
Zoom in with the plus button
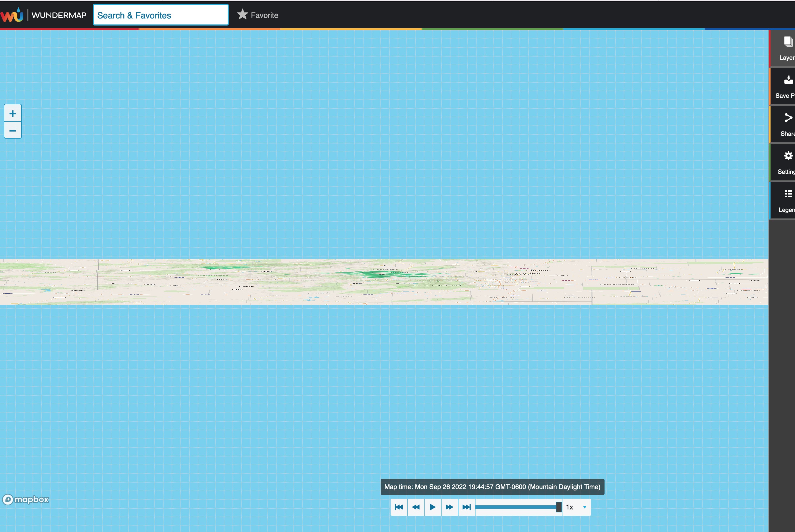(12, 113)
